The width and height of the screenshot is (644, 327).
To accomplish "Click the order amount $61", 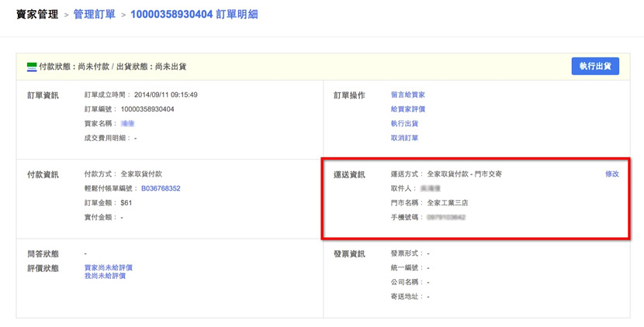I will click(x=127, y=203).
